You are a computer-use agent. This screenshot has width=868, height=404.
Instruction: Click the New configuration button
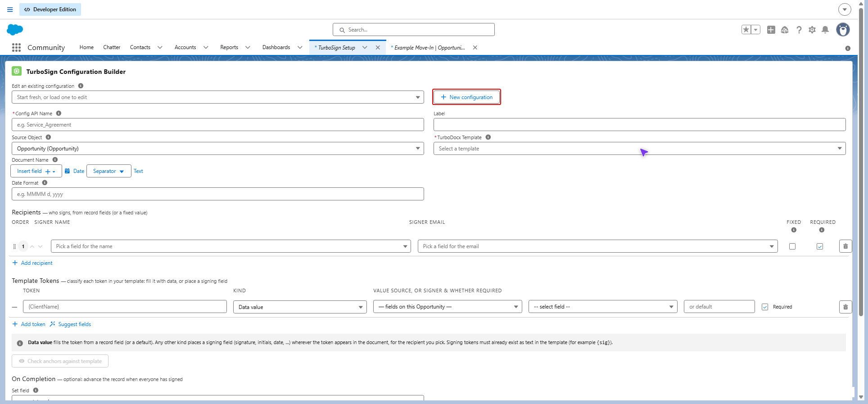466,97
